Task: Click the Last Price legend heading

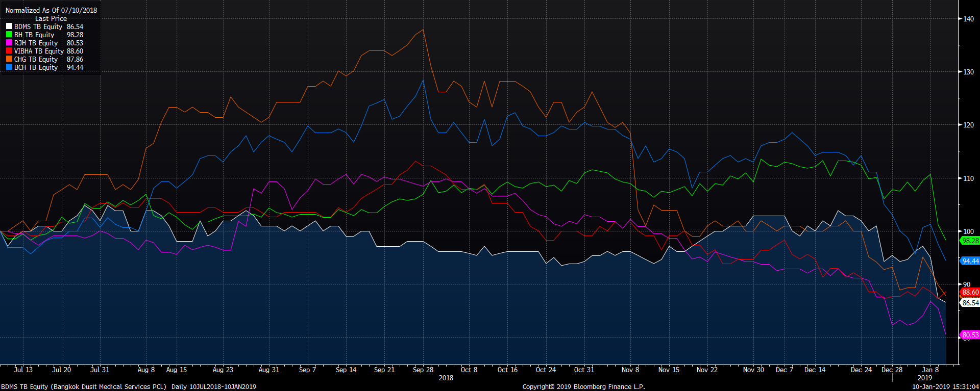Action: coord(51,18)
